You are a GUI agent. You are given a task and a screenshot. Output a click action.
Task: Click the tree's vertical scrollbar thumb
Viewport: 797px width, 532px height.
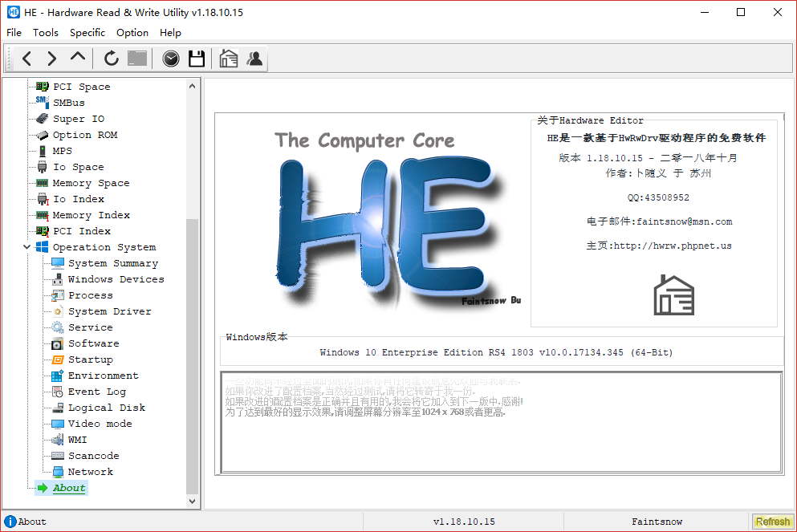pyautogui.click(x=192, y=356)
